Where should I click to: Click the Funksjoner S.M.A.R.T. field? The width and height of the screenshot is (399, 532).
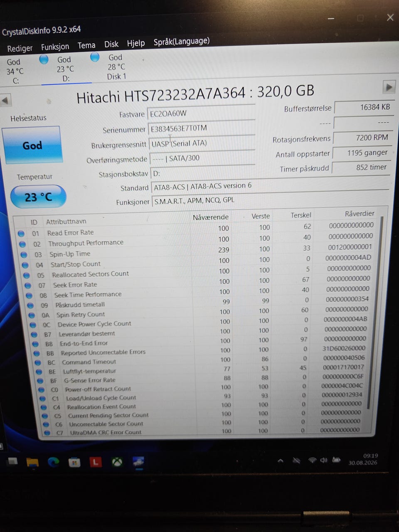click(x=269, y=200)
